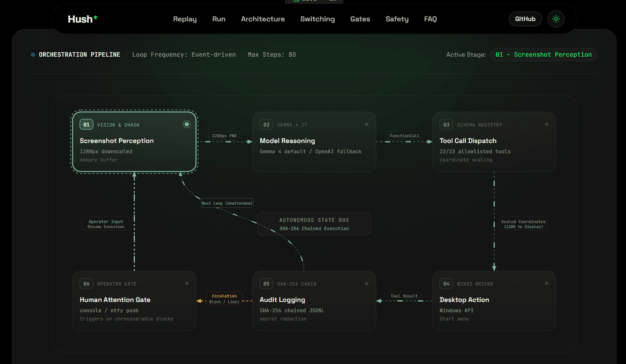Click the 'Max Steps: 80' text

(272, 55)
